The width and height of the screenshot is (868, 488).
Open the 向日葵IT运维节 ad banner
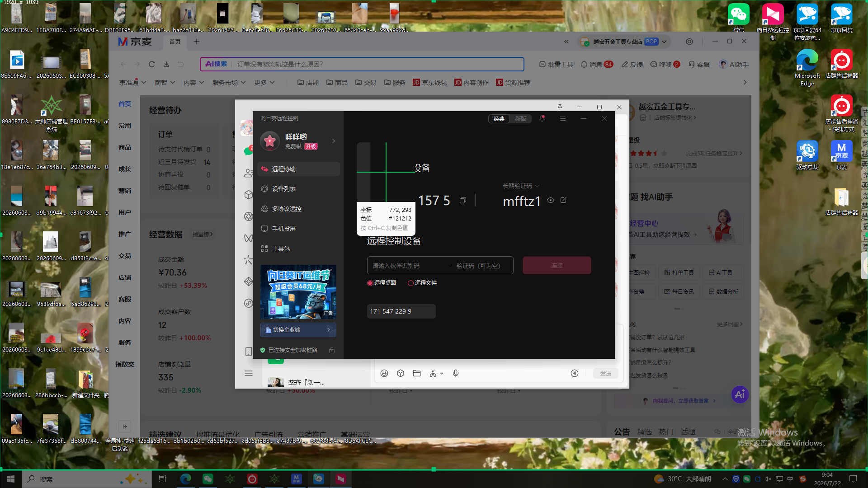coord(298,292)
